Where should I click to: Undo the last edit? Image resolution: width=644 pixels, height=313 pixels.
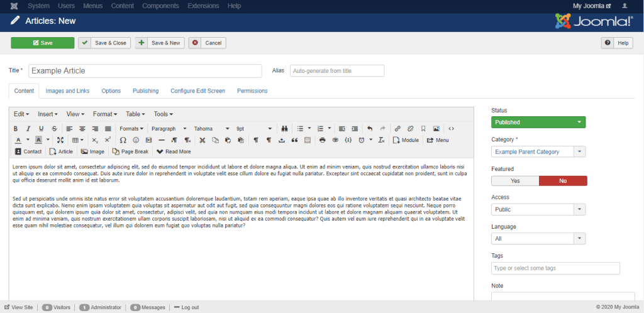pyautogui.click(x=370, y=129)
